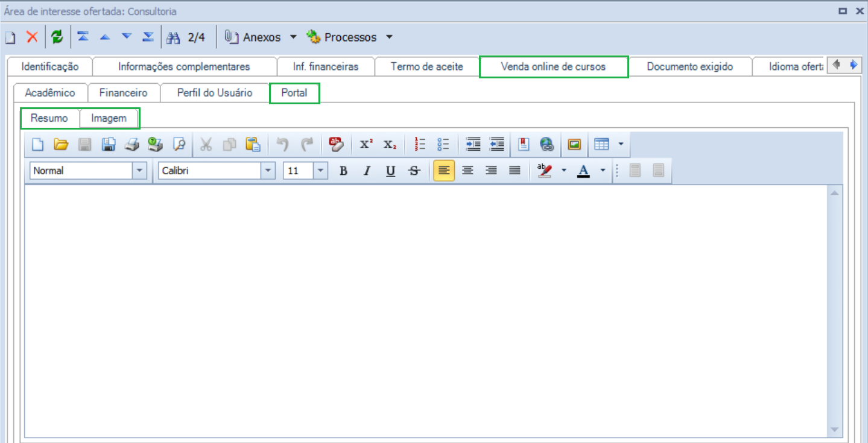Open the Acadêmico sub-tab

50,93
